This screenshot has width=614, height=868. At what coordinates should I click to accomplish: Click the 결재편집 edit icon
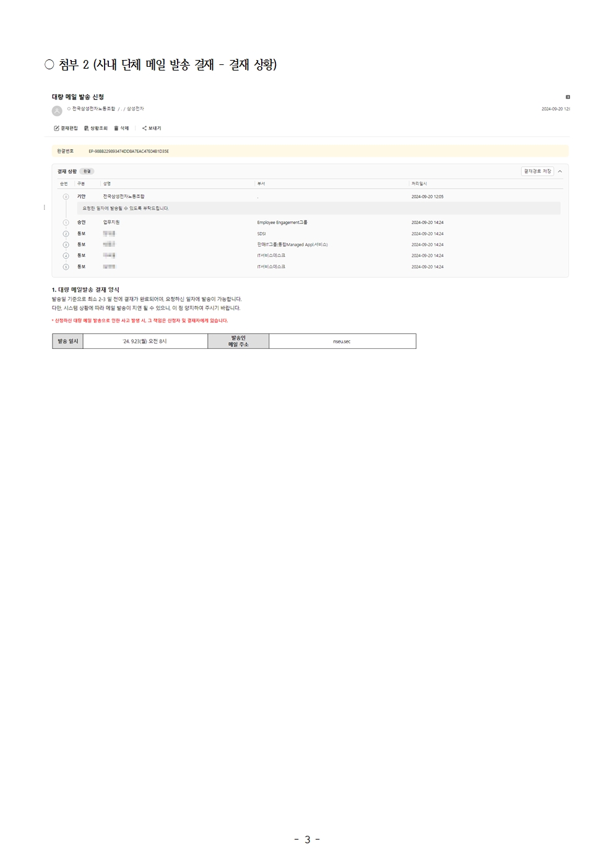57,128
